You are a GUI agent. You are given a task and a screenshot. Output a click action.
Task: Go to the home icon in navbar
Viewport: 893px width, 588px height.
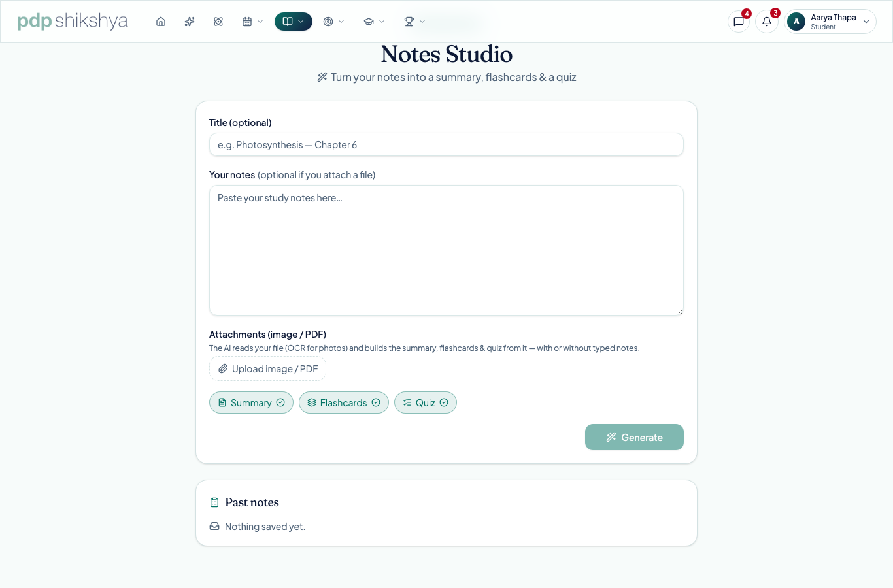(161, 22)
